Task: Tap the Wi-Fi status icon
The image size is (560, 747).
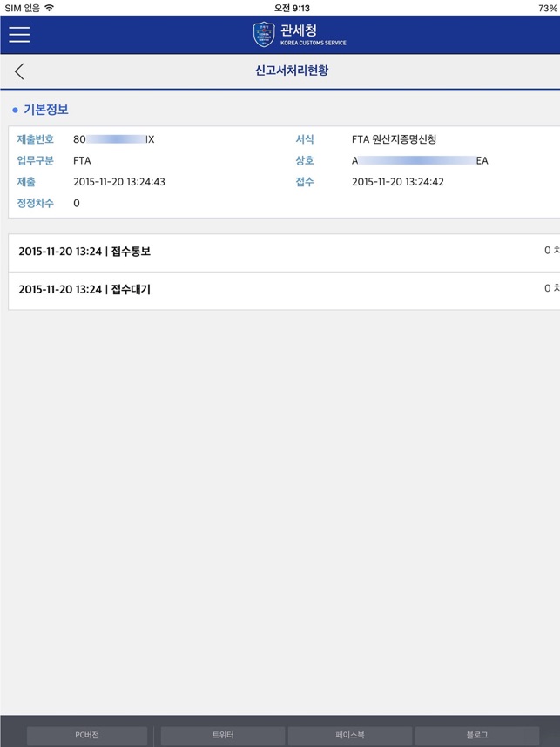Action: tap(49, 8)
